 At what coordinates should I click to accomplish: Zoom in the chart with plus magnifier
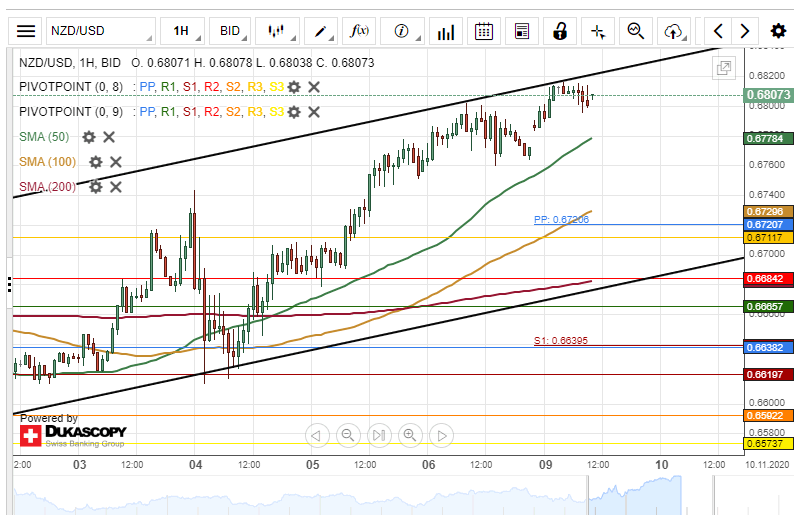(410, 436)
